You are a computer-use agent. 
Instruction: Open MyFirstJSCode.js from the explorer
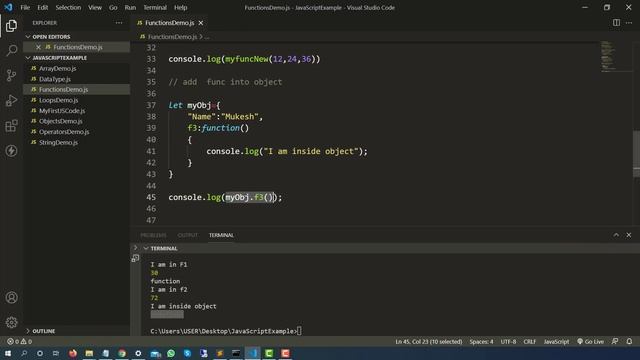point(62,111)
